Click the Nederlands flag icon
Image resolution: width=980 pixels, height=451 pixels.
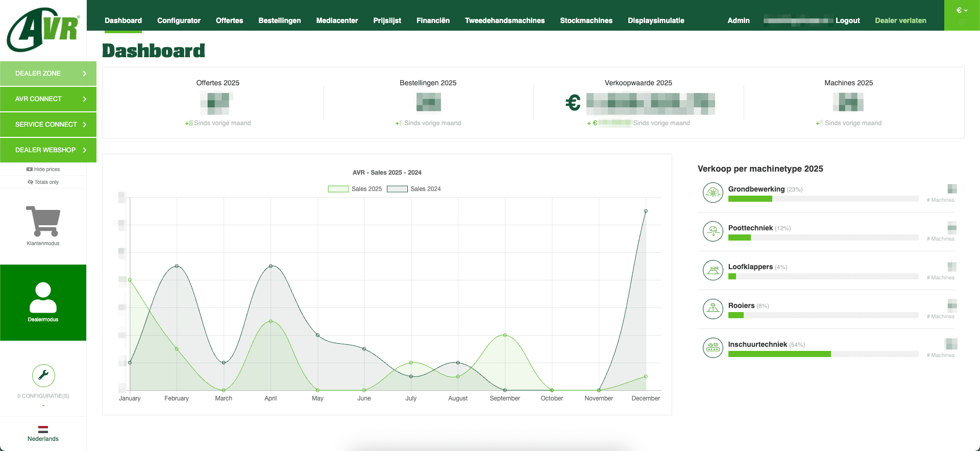[43, 430]
